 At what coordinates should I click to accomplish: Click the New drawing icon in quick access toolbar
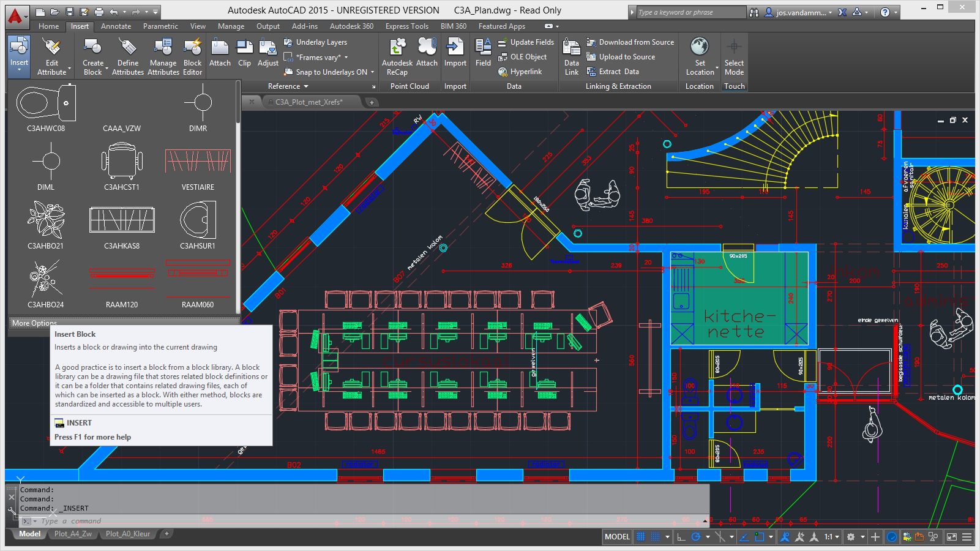pyautogui.click(x=40, y=12)
